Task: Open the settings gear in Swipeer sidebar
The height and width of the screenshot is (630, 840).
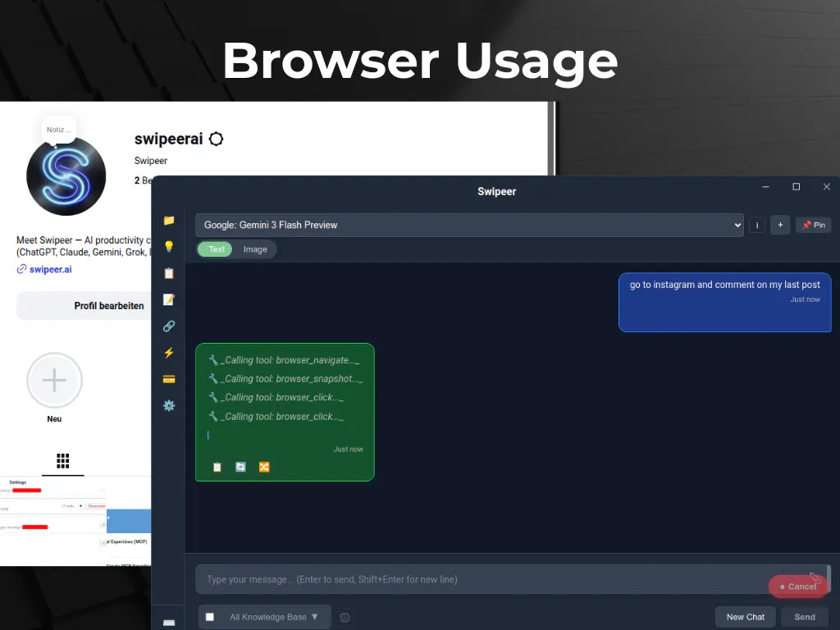Action: (169, 405)
